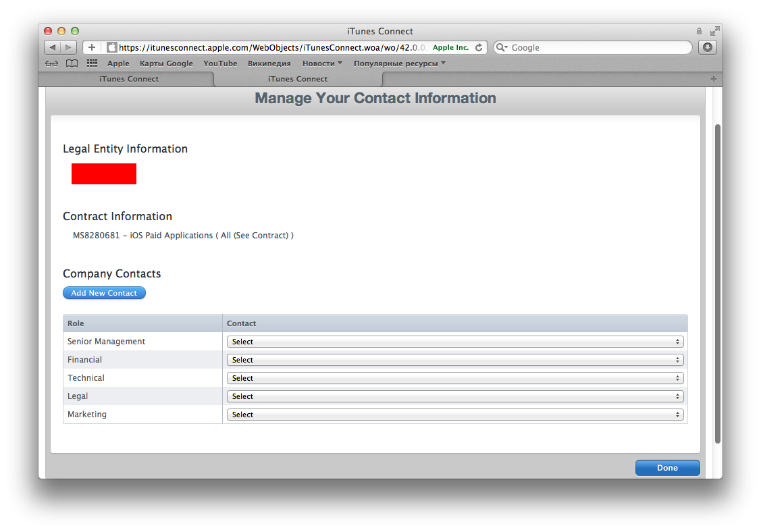Viewport: 761px width, 532px height.
Task: Open the Senior Management contact dropdown
Action: click(455, 342)
